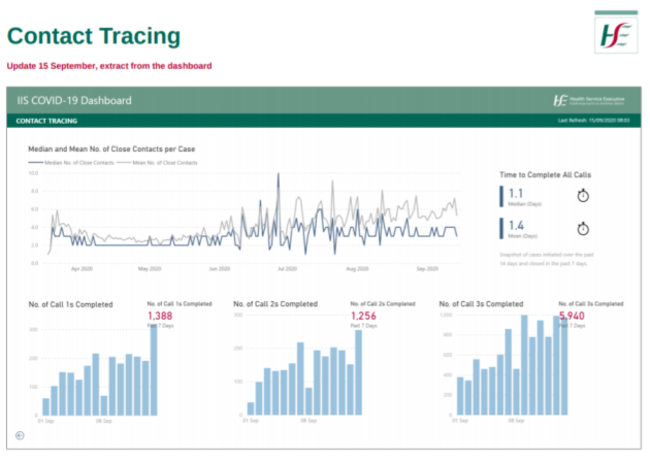Toggle the Median No. of Close Contacts legend

tap(73, 161)
